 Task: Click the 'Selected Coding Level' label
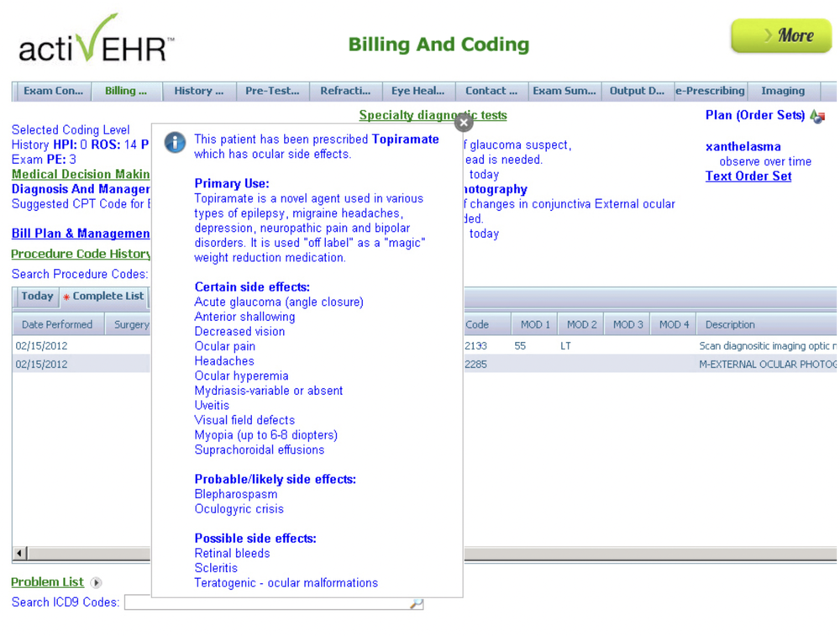coord(71,129)
